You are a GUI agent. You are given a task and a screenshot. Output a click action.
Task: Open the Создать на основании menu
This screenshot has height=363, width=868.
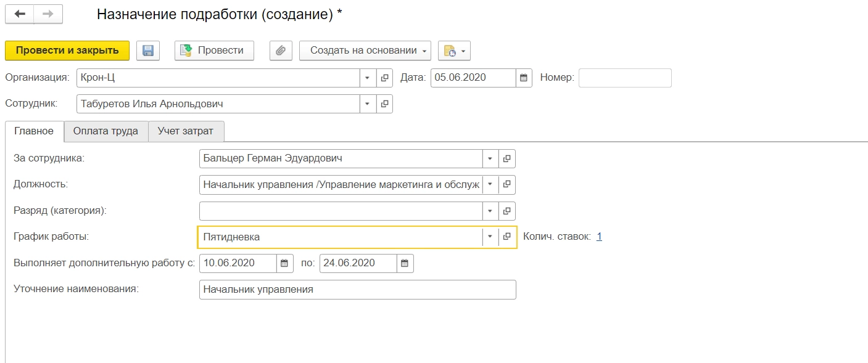pos(365,51)
